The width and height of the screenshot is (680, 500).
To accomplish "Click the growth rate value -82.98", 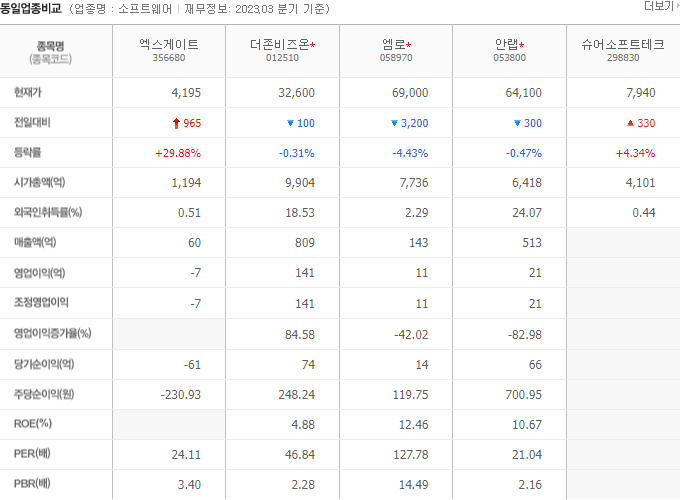I will coord(524,335).
